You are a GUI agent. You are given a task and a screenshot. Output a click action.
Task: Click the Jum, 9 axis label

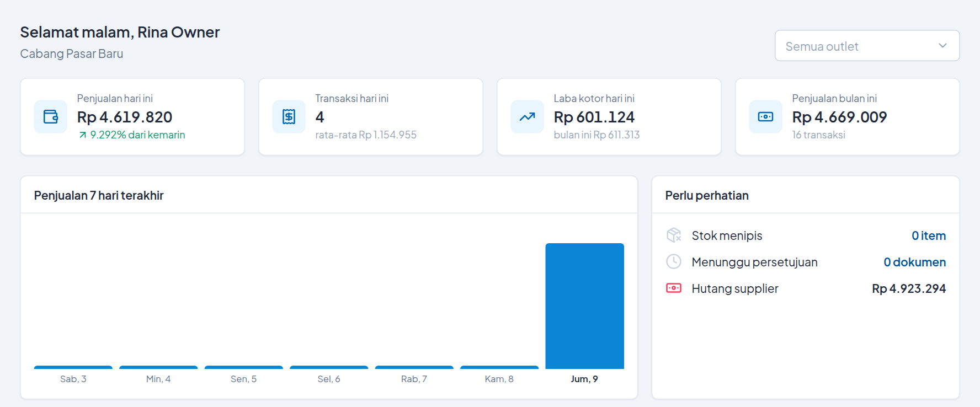click(584, 379)
